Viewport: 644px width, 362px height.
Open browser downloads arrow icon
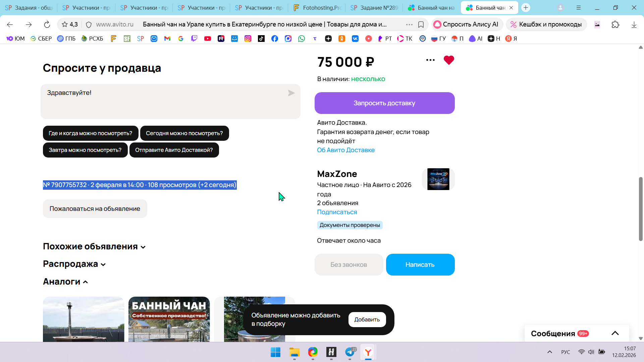(634, 24)
